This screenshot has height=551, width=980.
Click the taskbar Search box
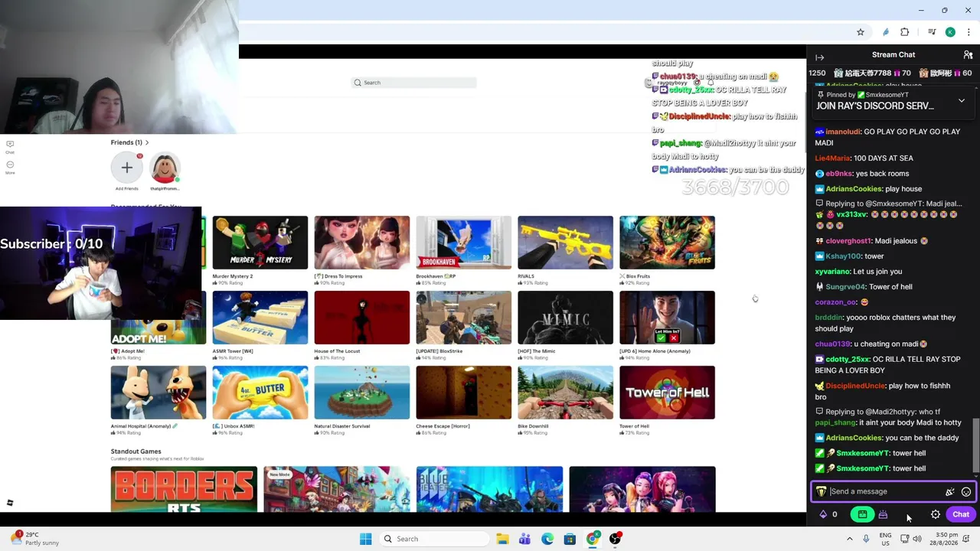(x=434, y=540)
